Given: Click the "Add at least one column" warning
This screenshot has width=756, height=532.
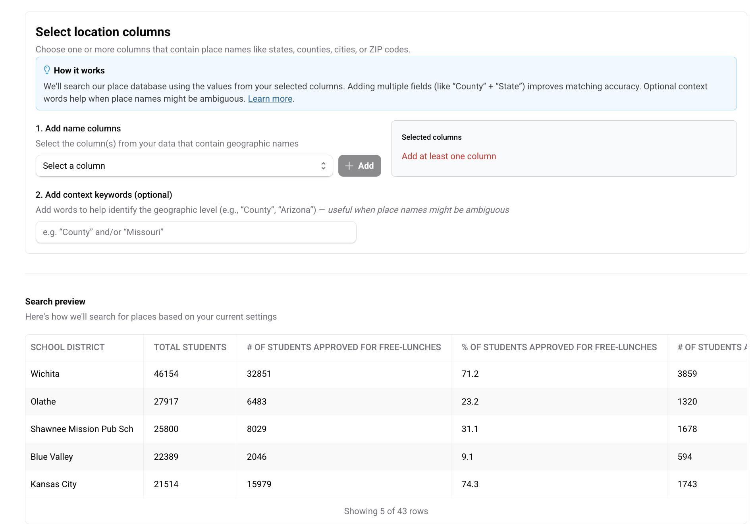Looking at the screenshot, I should pyautogui.click(x=449, y=156).
